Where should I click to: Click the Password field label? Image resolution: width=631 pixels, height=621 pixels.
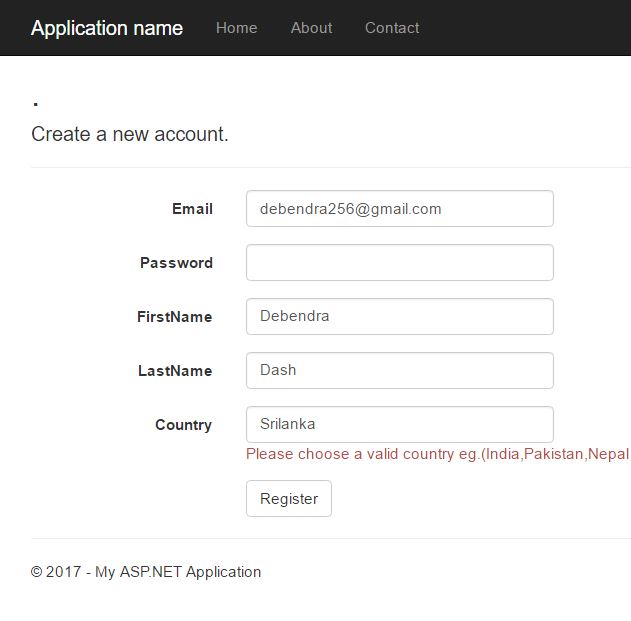pyautogui.click(x=176, y=263)
